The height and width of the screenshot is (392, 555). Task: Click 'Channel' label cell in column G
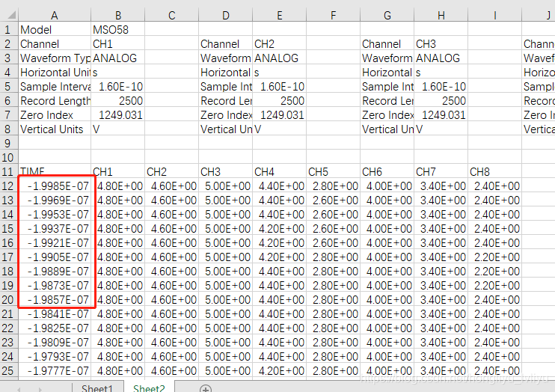pyautogui.click(x=387, y=43)
